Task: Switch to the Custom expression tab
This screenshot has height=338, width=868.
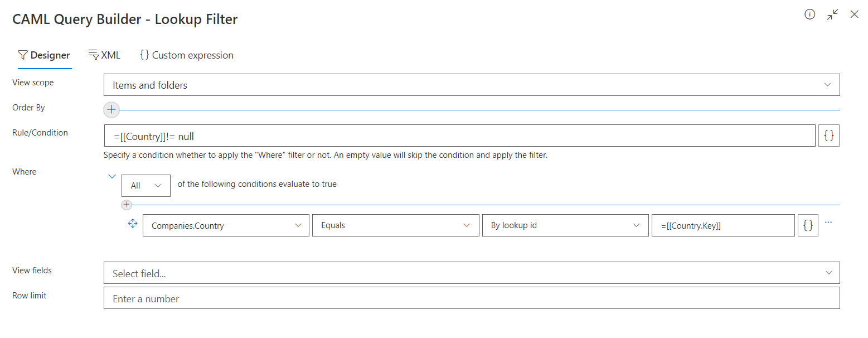Action: coord(186,55)
